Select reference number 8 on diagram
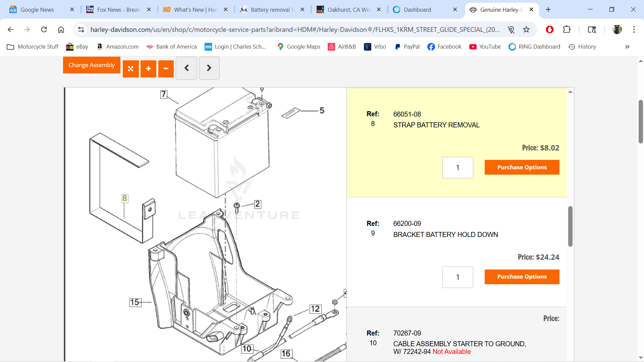This screenshot has height=362, width=644. point(125,198)
